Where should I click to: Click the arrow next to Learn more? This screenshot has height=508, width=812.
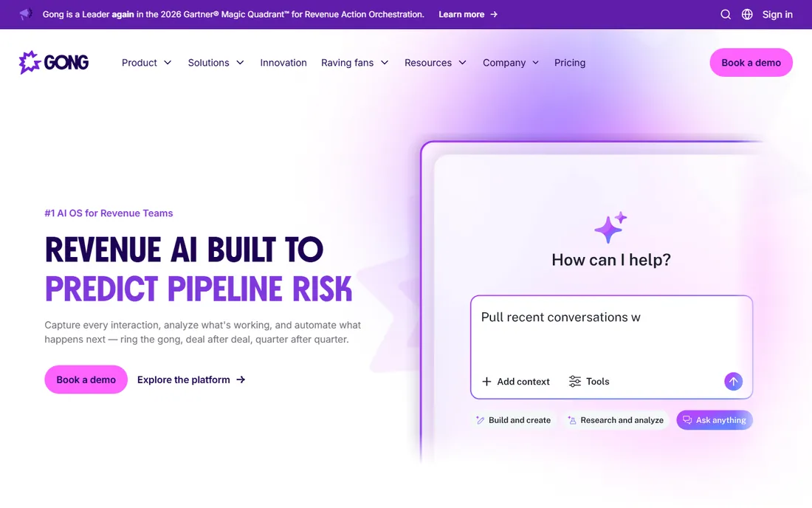494,15
